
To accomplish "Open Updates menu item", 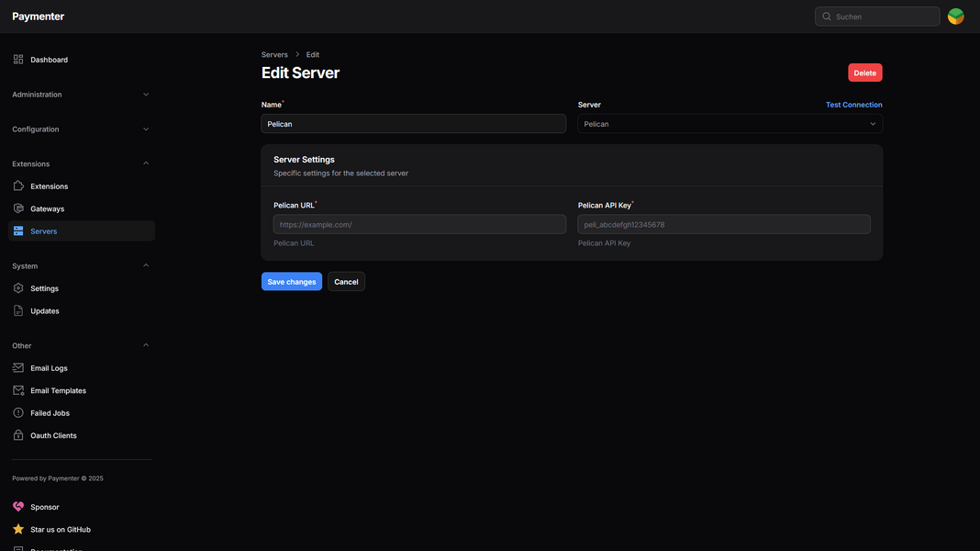I will click(x=82, y=310).
